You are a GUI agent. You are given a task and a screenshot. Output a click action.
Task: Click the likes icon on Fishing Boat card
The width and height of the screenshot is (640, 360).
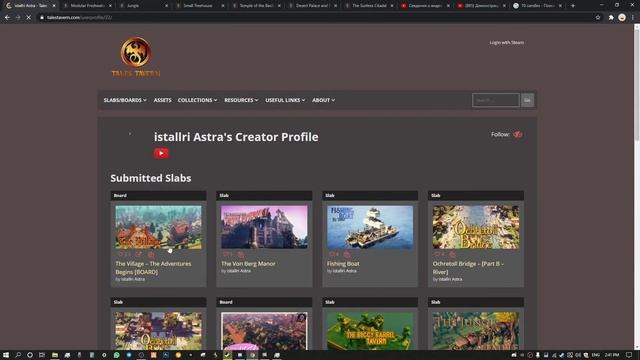[x=332, y=254]
